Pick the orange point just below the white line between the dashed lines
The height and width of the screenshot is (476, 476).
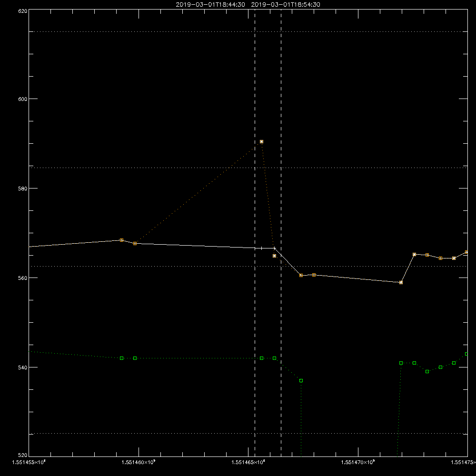point(275,256)
